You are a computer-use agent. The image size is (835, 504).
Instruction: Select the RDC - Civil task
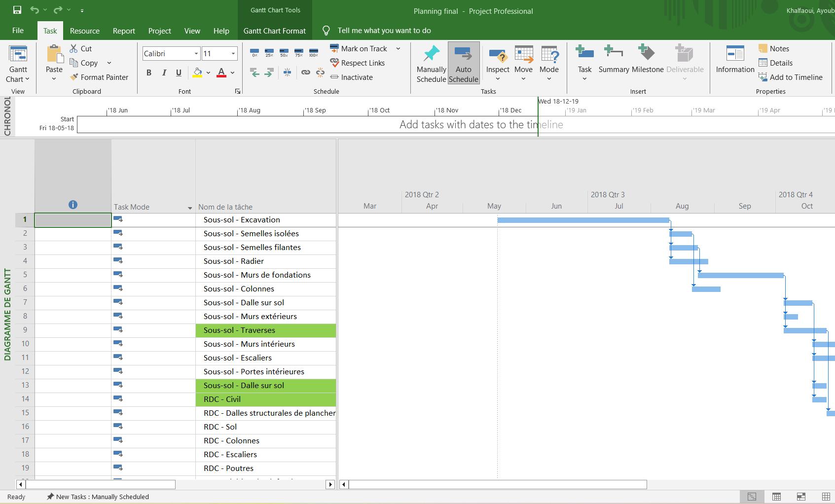pyautogui.click(x=266, y=399)
